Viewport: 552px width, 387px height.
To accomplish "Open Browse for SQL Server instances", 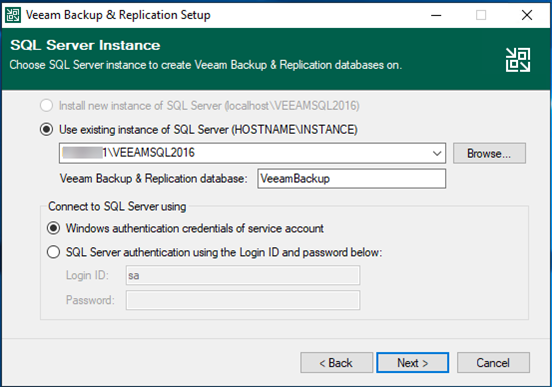I will (x=489, y=153).
